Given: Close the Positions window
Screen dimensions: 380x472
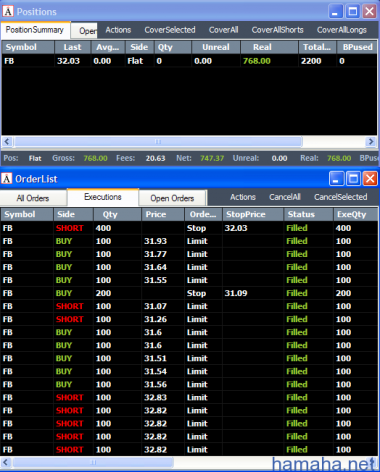Looking at the screenshot, I should click(369, 12).
